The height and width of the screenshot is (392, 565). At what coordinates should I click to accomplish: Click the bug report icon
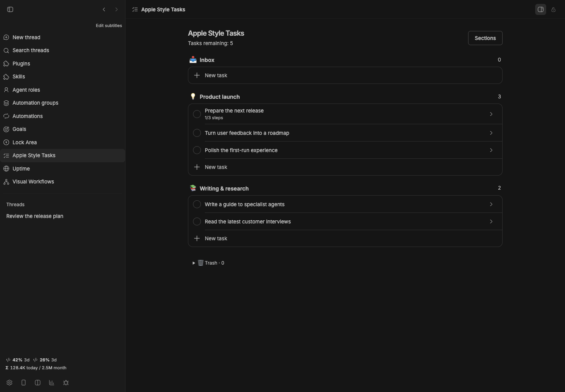(66, 383)
